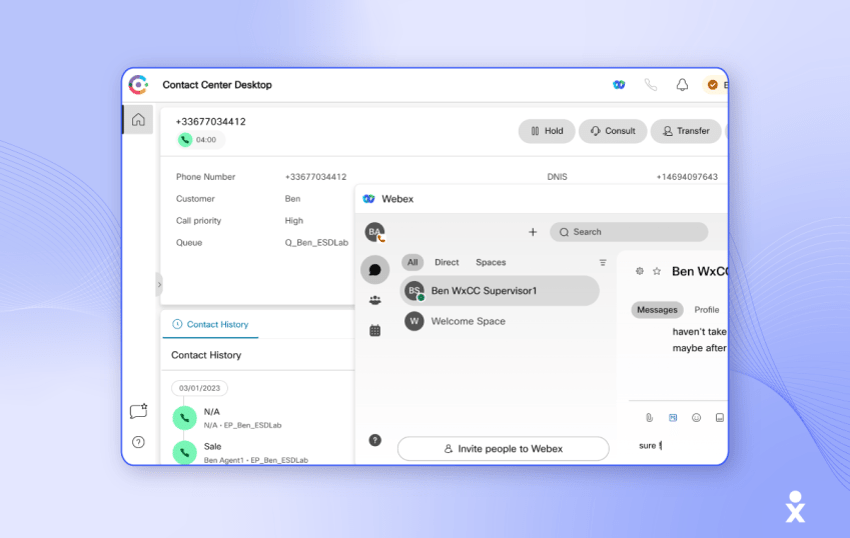Select the Sale call history entry

240,452
